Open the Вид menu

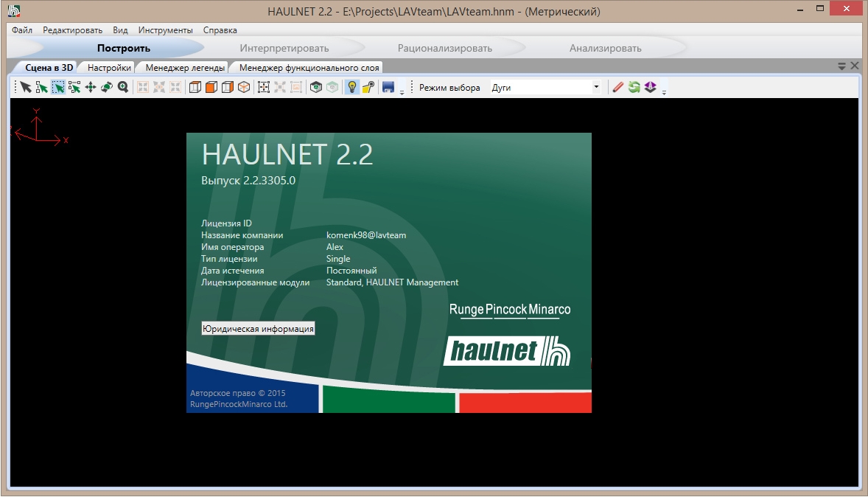click(x=120, y=30)
